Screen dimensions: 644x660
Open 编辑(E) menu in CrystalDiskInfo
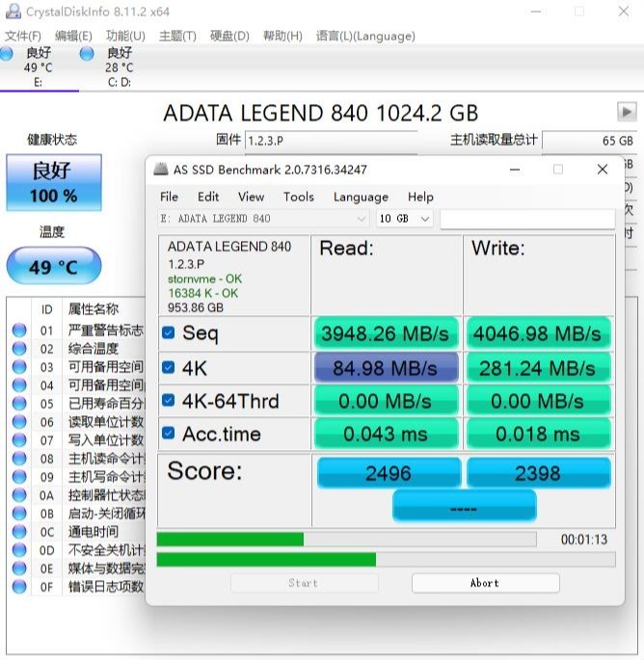[x=73, y=36]
